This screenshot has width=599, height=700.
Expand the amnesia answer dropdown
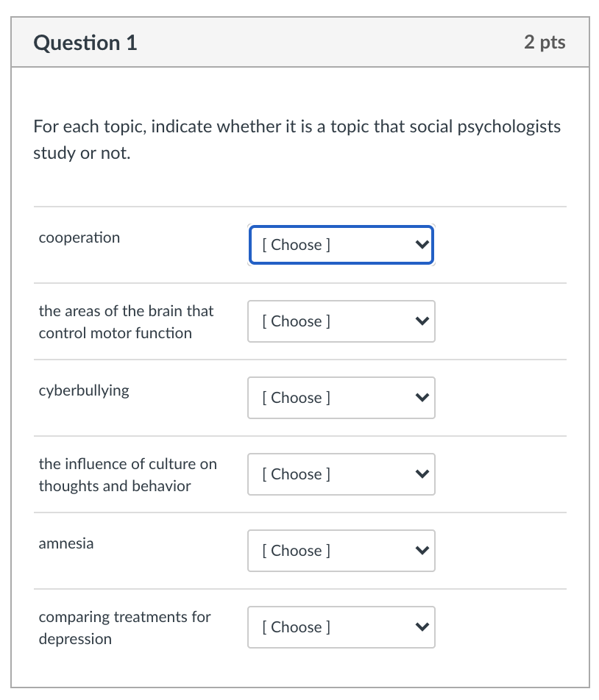(x=341, y=551)
